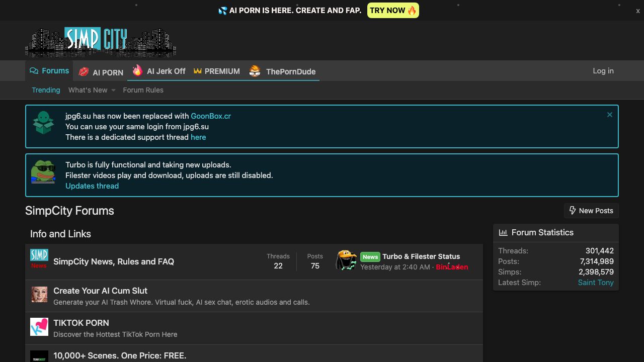Click the Log in link

[x=603, y=71]
